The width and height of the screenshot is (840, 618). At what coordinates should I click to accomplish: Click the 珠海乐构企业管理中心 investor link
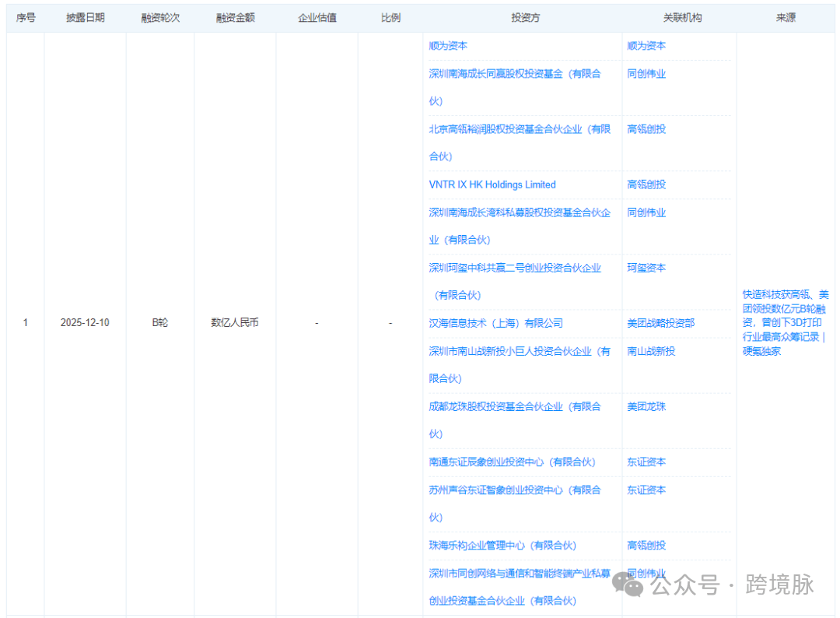[502, 545]
